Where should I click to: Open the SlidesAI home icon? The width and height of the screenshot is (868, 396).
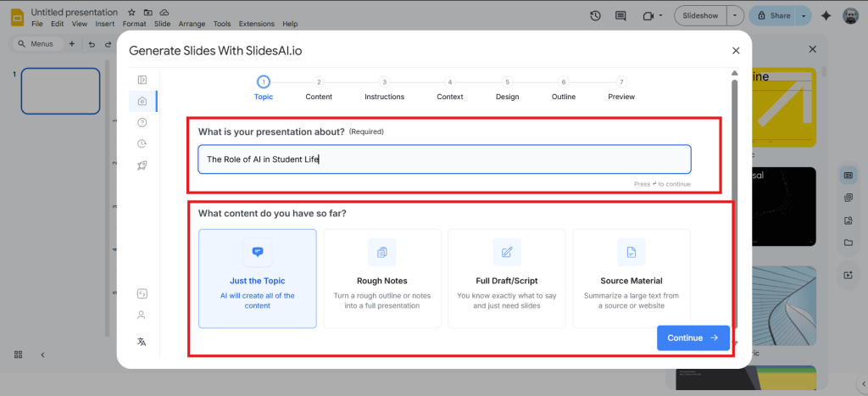pos(142,101)
